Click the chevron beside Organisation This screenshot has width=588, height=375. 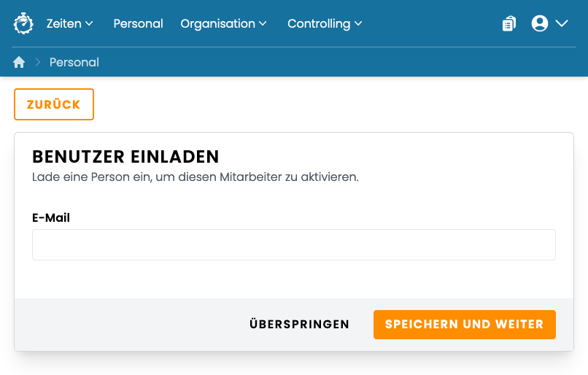(263, 23)
